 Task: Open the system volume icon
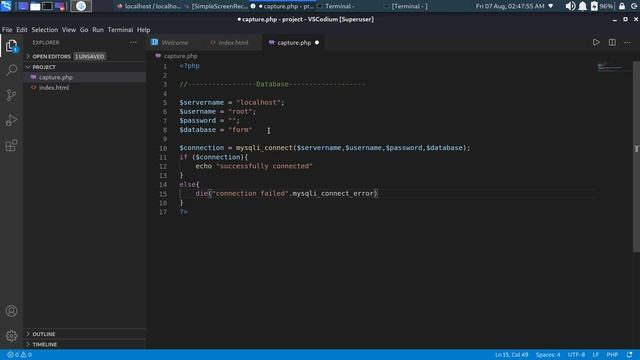point(570,6)
